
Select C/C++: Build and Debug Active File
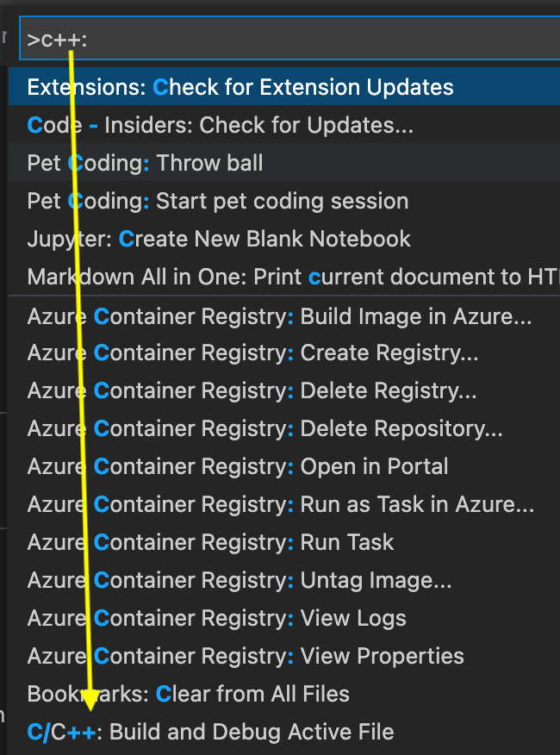[x=209, y=732]
